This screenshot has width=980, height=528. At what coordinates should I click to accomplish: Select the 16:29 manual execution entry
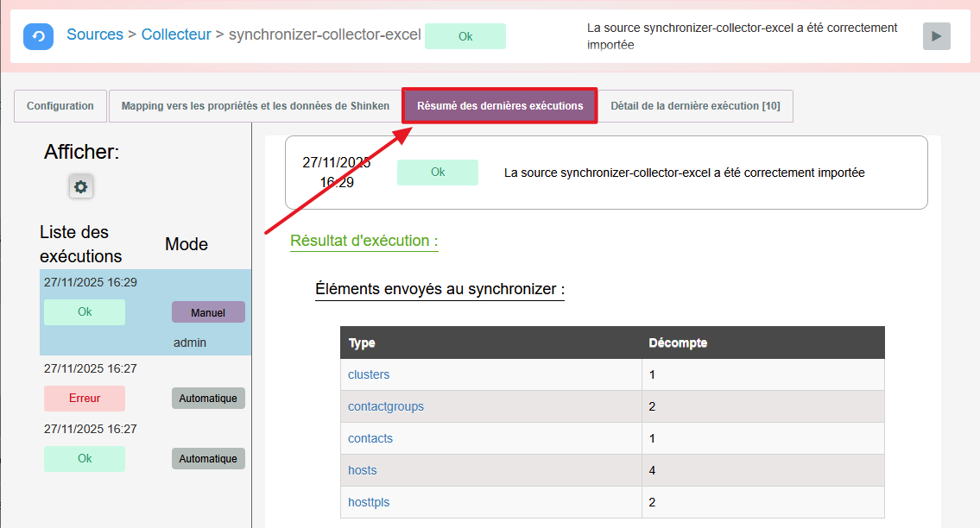click(x=91, y=282)
